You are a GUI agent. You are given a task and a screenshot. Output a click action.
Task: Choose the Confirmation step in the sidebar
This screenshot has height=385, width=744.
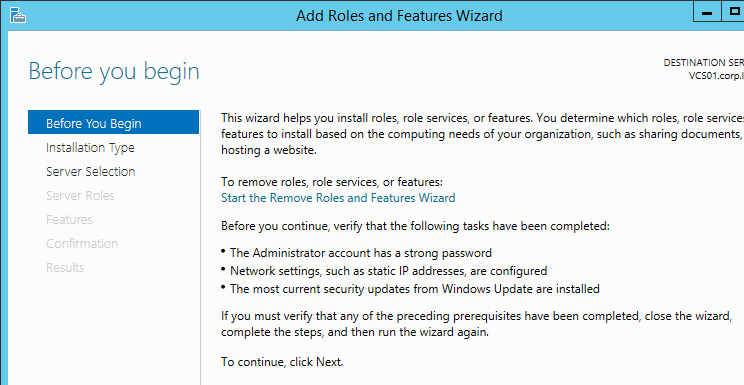click(82, 244)
